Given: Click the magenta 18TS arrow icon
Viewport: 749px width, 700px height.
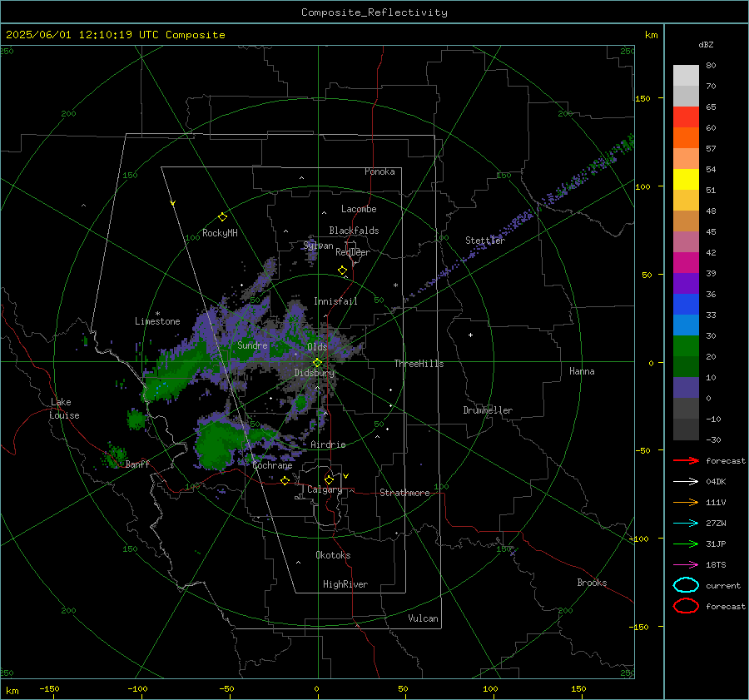Looking at the screenshot, I should pos(686,565).
